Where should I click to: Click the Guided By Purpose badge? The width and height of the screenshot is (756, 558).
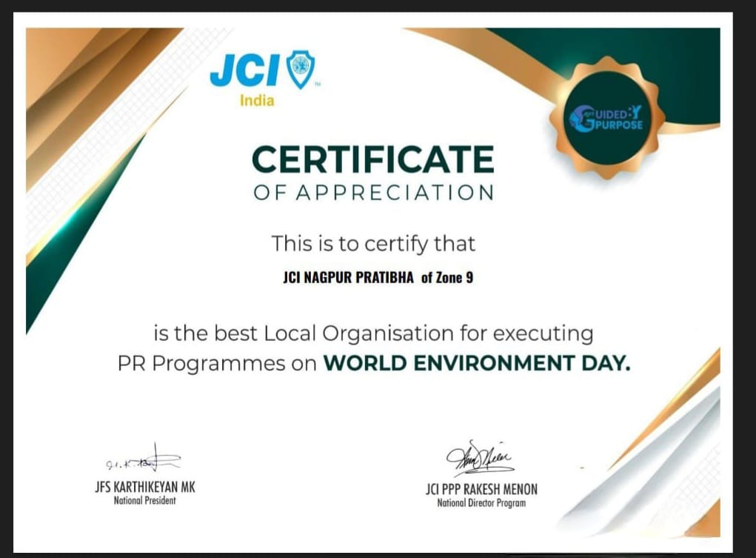click(x=607, y=119)
